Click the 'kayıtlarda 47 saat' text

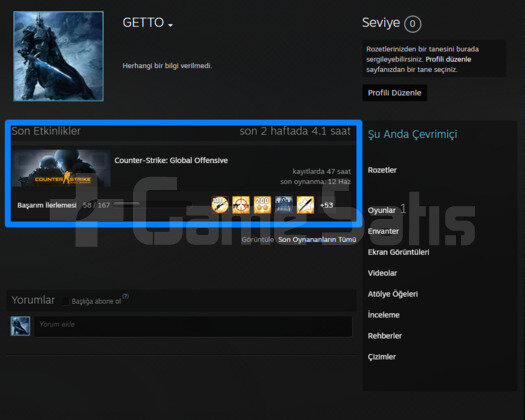pos(321,171)
